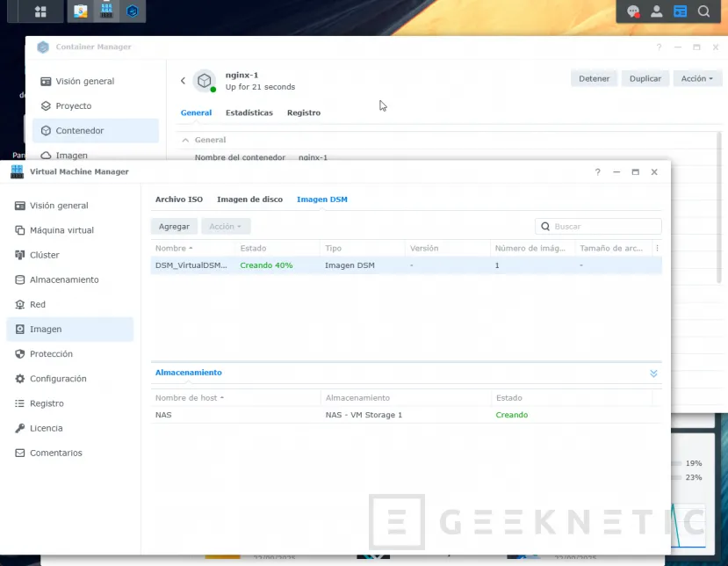Screen dimensions: 728x566
Task: Click the search magnifier in top bar
Action: point(703,11)
